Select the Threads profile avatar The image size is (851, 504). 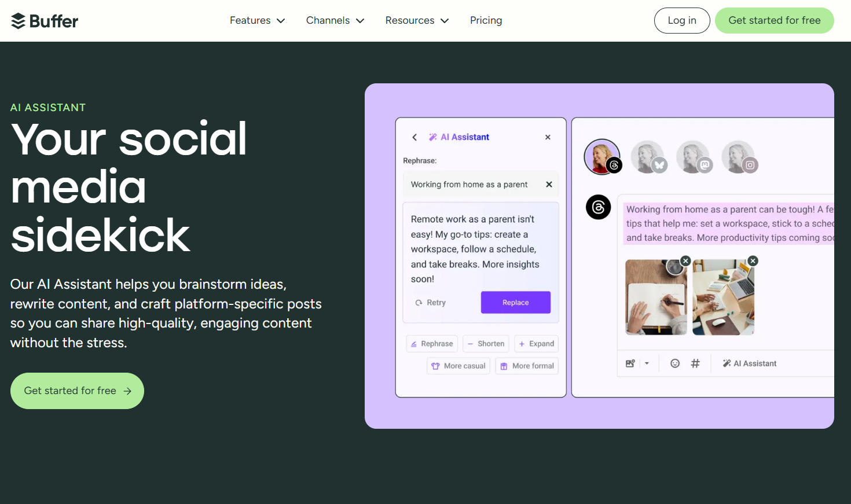click(603, 157)
